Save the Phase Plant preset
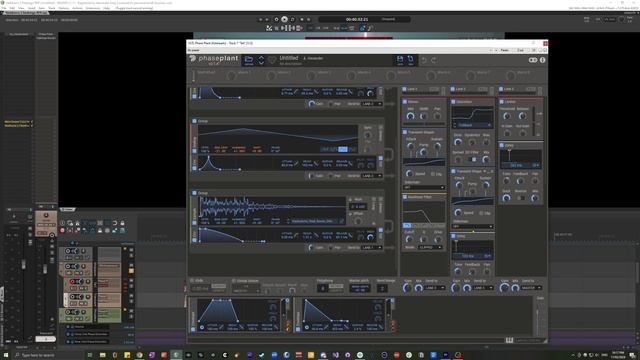This screenshot has height=360, width=640. 400,60
